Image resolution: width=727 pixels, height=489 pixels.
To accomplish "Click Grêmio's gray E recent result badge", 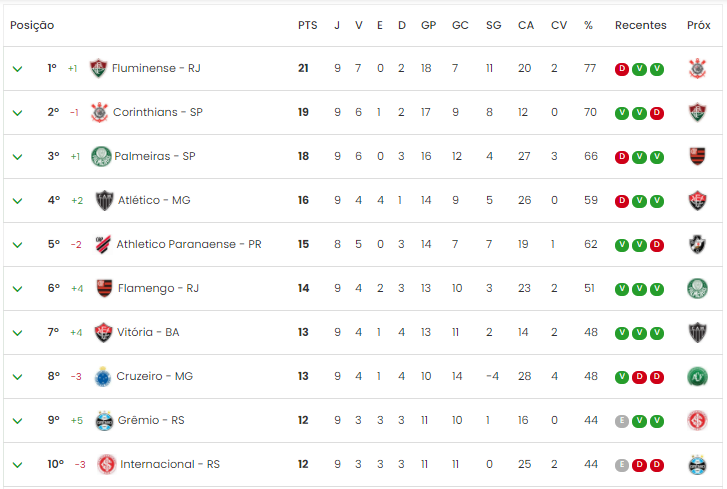I will point(621,421).
